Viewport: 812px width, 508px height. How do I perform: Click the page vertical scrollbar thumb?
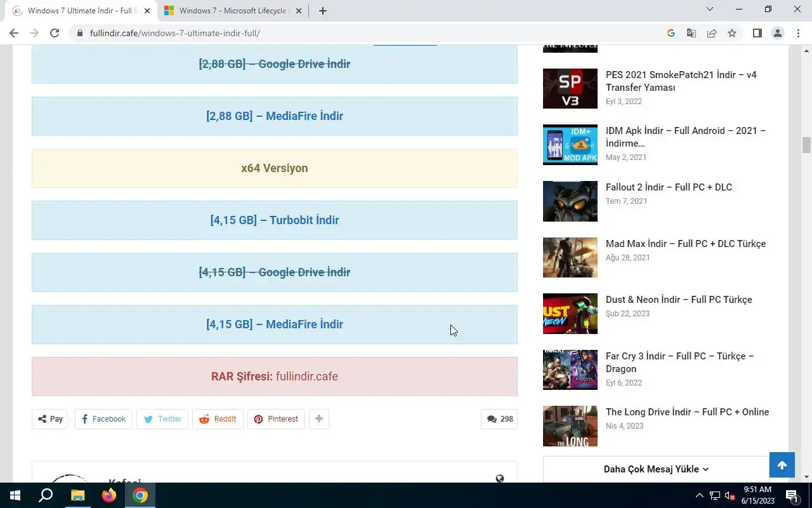tap(807, 145)
